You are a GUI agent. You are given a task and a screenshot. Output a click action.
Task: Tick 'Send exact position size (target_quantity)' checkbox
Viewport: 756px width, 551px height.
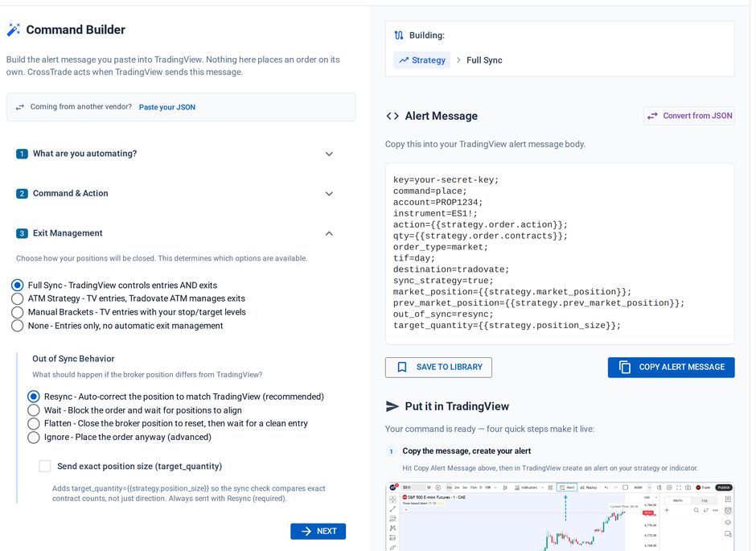45,467
